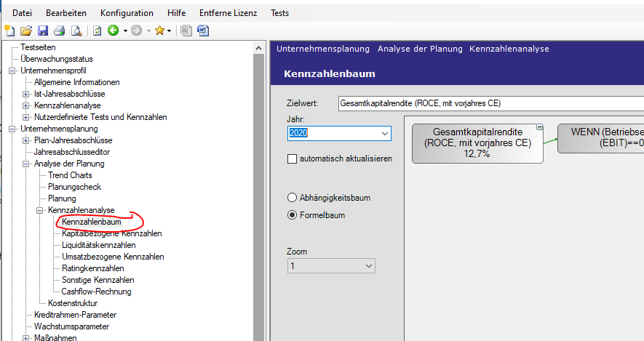
Task: Open the Datei menu
Action: coord(22,13)
